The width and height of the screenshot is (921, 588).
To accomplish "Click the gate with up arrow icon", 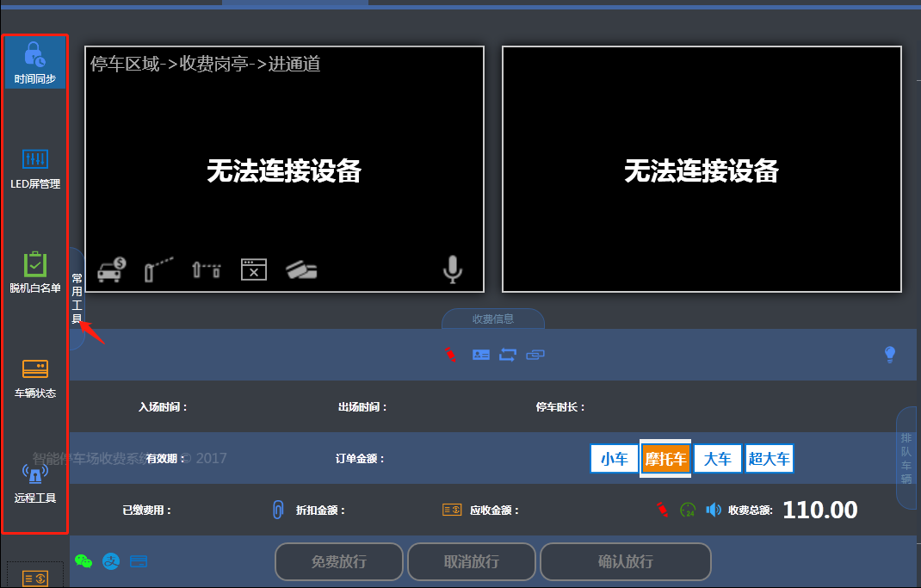I will [x=207, y=269].
